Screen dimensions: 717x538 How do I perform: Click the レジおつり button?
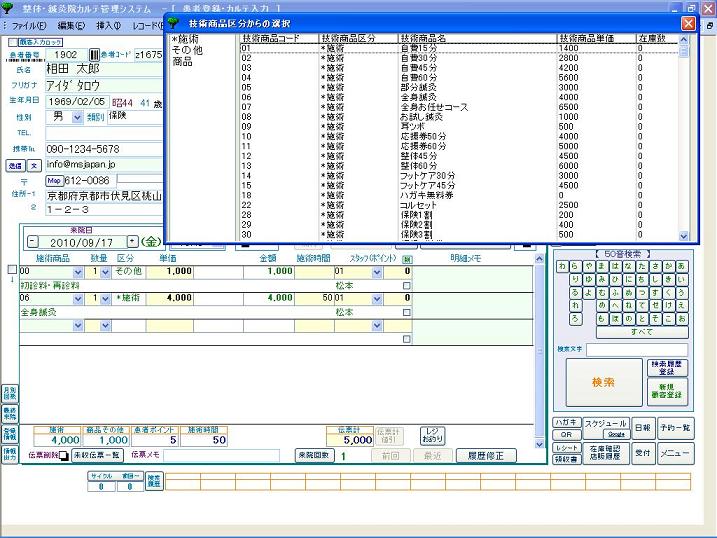click(432, 435)
